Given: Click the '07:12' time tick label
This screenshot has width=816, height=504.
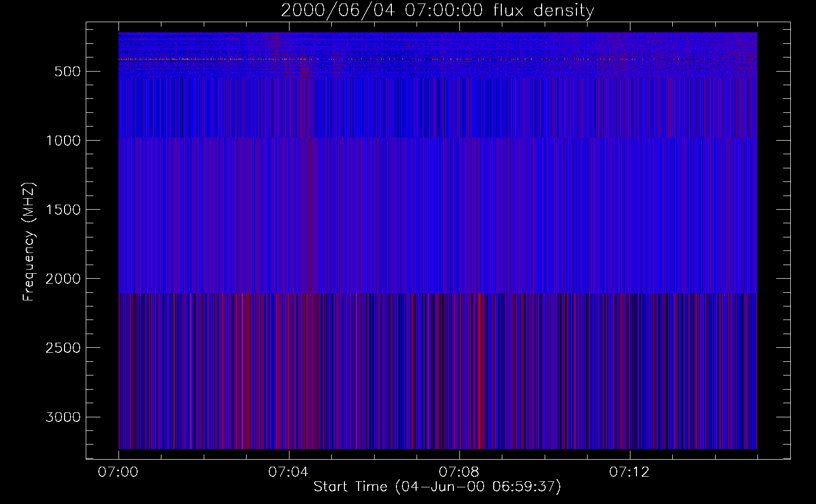Looking at the screenshot, I should click(629, 472).
